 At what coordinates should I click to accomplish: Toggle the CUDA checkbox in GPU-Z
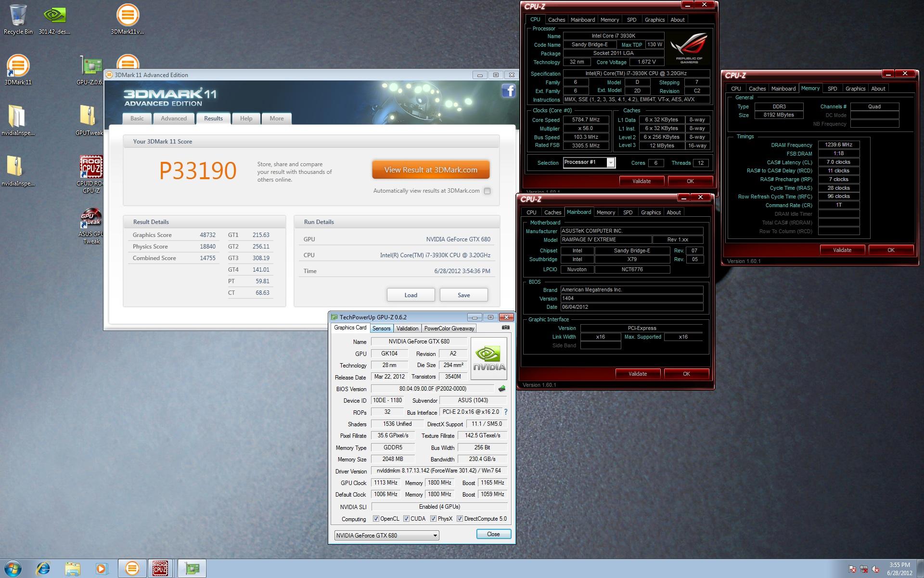pyautogui.click(x=406, y=519)
